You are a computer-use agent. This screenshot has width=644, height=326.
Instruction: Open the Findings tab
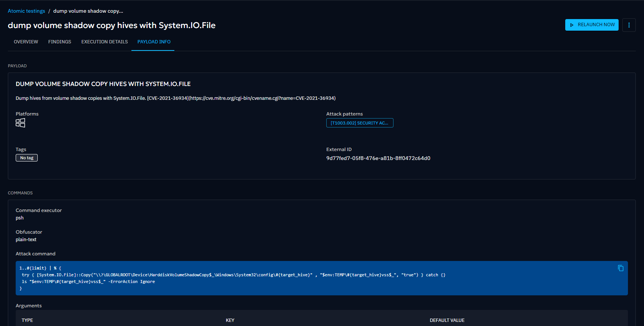pos(60,42)
